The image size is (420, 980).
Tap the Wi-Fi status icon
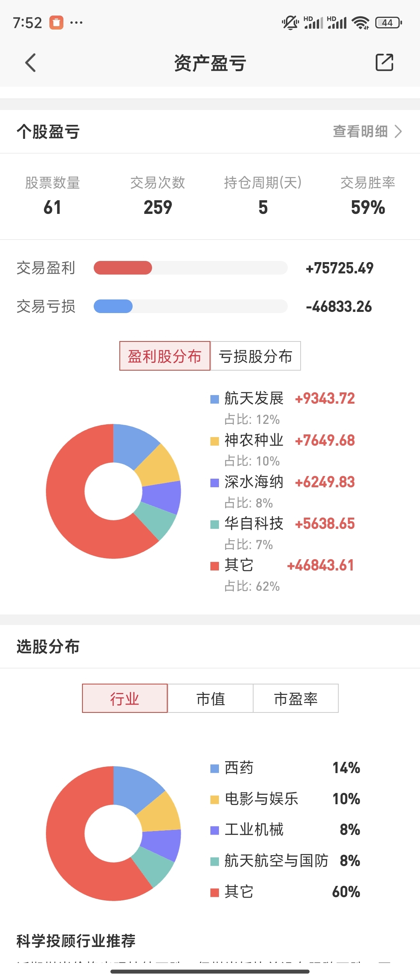pyautogui.click(x=360, y=23)
